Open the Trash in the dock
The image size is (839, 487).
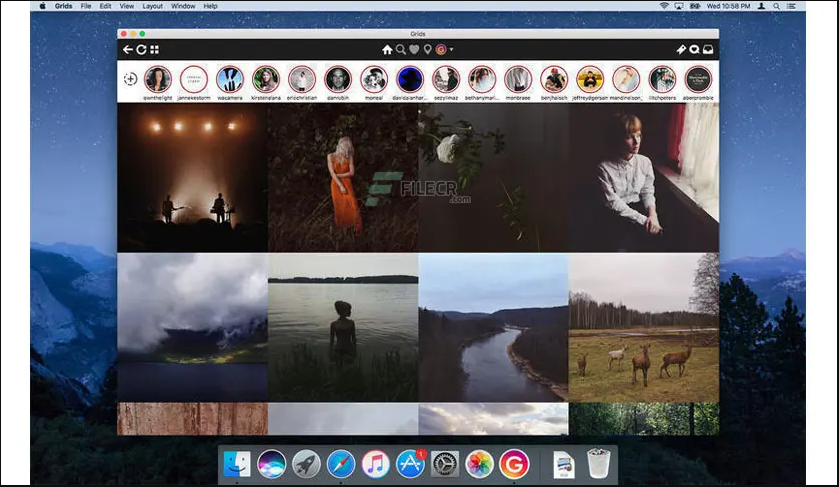click(598, 463)
